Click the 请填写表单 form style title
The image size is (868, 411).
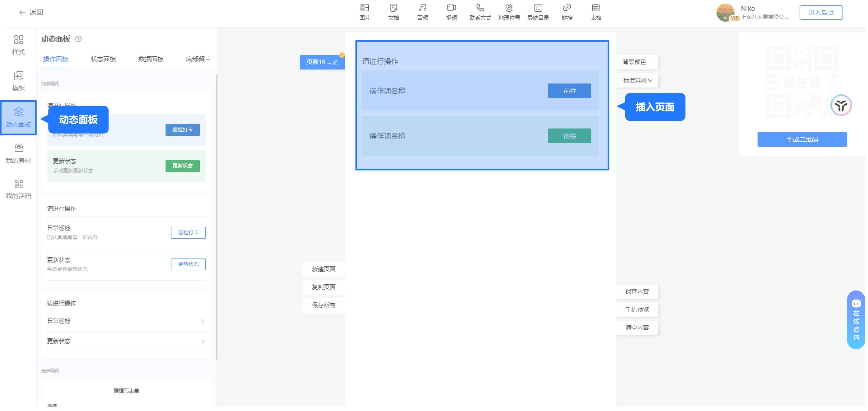tap(126, 391)
